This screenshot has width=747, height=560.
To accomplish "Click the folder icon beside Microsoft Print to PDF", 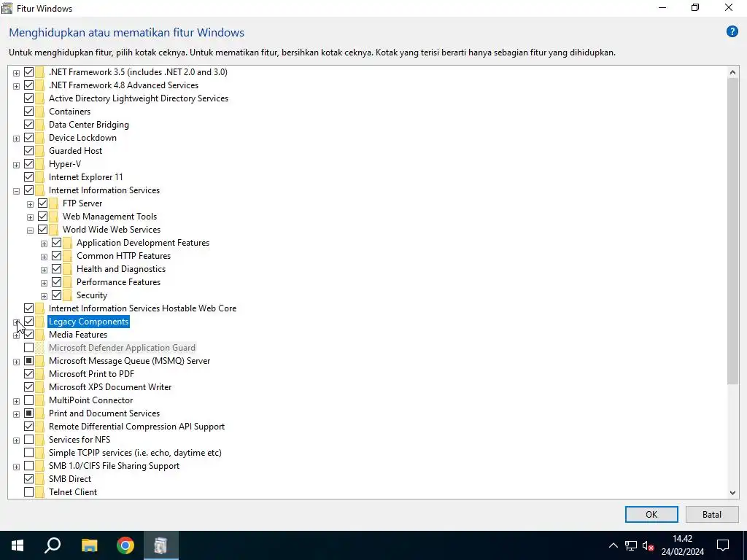I will [39, 374].
